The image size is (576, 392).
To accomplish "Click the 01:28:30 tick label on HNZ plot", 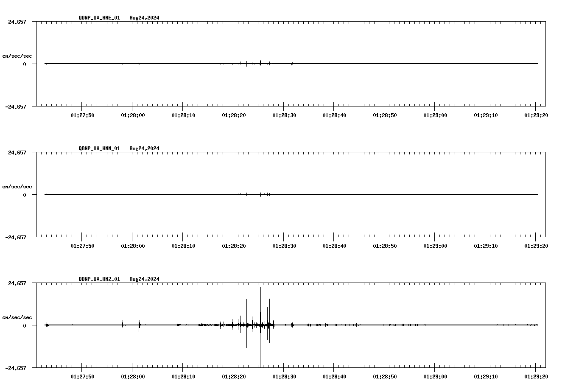I will click(283, 377).
